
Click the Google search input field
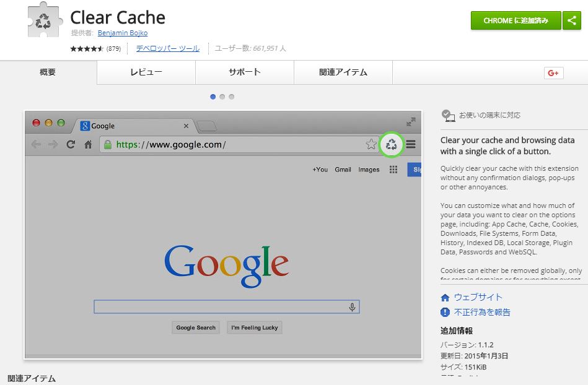coord(227,307)
